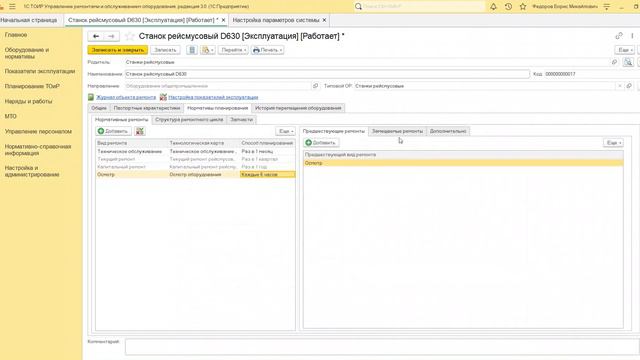Image resolution: width=640 pixels, height=360 pixels.
Task: Go back with the left arrow
Action: (96, 36)
